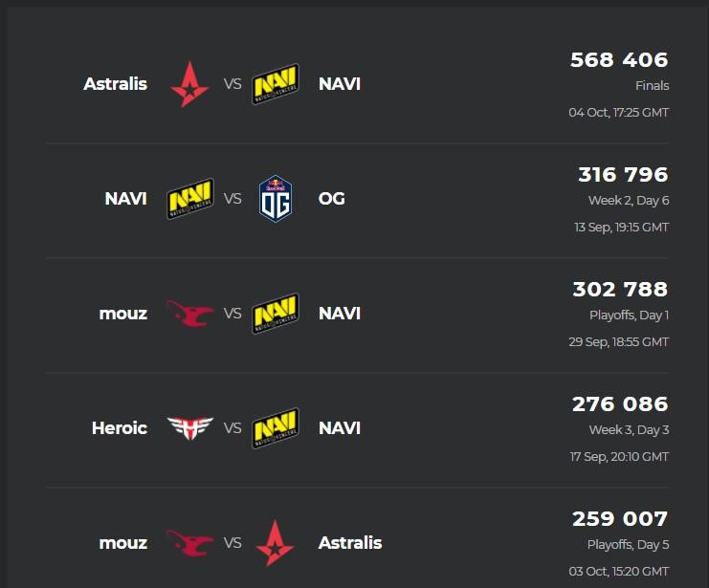Screen dimensions: 709x588
Task: Click the mouz logo in Playoffs Day 5 match
Action: [x=189, y=543]
